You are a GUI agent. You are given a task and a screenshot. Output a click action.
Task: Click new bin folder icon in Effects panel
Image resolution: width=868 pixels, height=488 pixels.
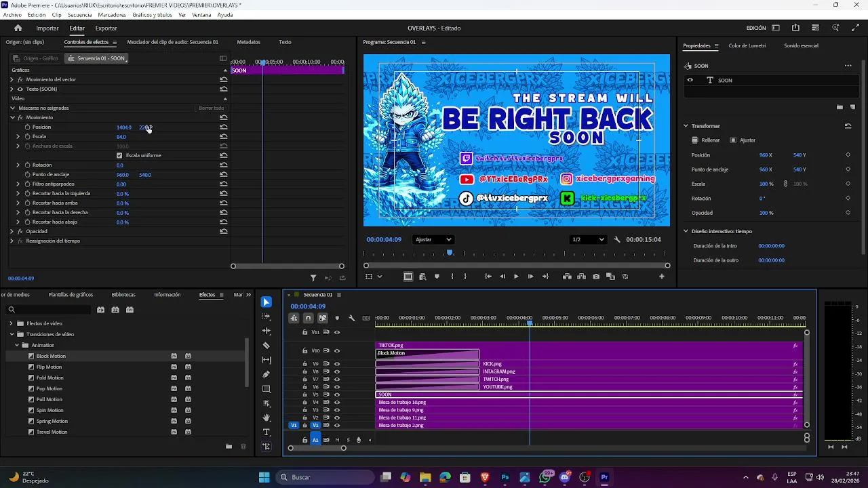coord(229,446)
